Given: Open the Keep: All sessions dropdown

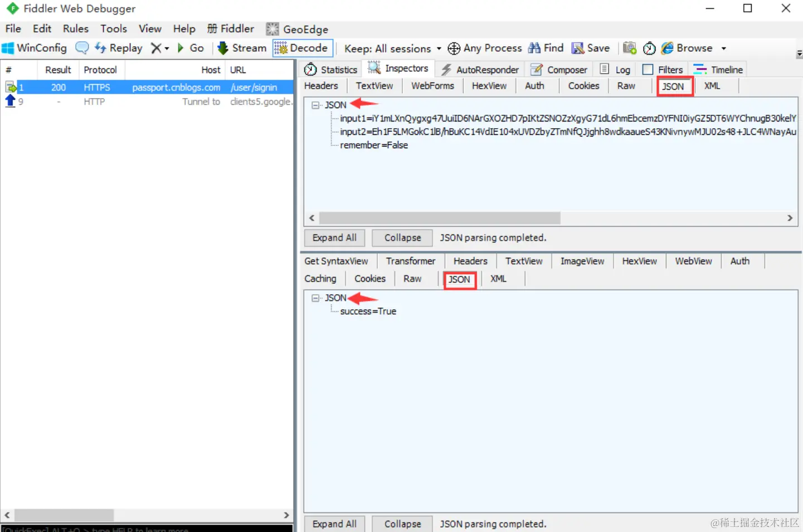Looking at the screenshot, I should pyautogui.click(x=392, y=48).
